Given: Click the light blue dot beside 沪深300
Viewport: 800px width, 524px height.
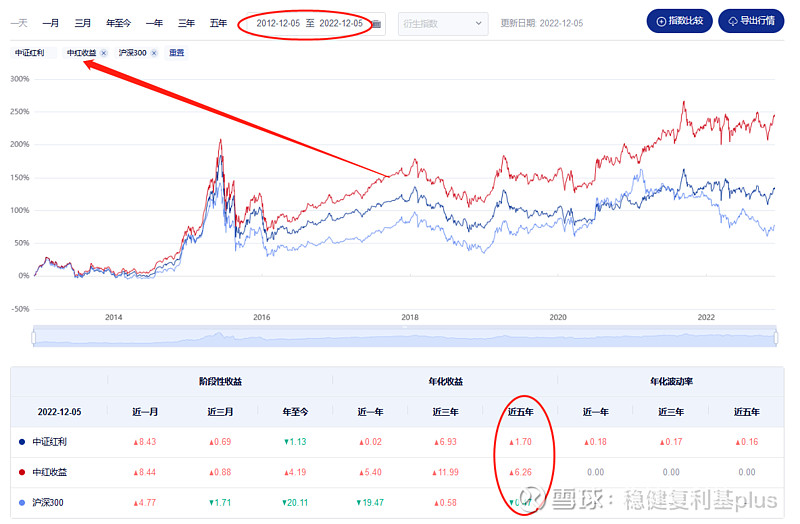Looking at the screenshot, I should click(x=22, y=503).
